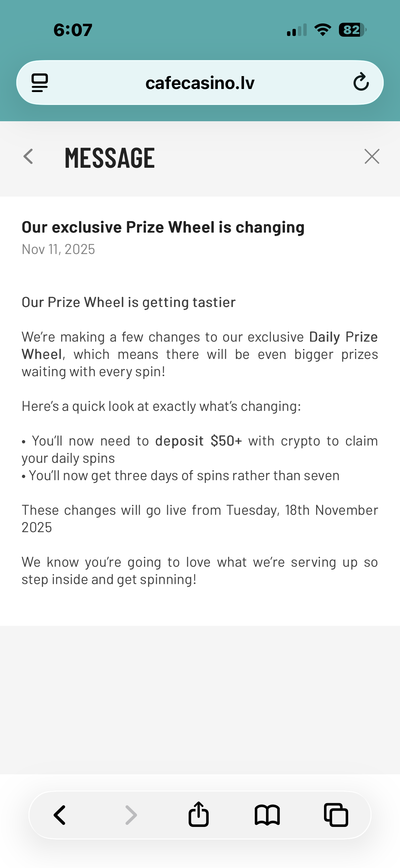This screenshot has width=400, height=868.
Task: Open Safari bookmarks book icon
Action: tap(267, 815)
